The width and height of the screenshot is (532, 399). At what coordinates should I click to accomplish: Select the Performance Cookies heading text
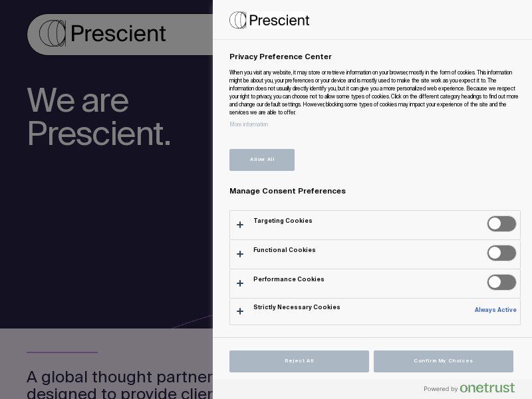tap(289, 279)
